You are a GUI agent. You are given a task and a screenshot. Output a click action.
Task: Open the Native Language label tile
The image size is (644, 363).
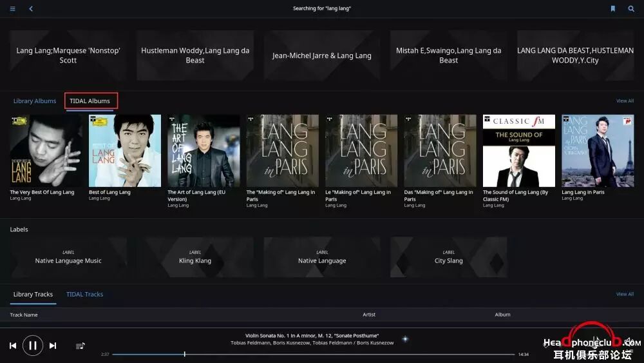coord(321,257)
